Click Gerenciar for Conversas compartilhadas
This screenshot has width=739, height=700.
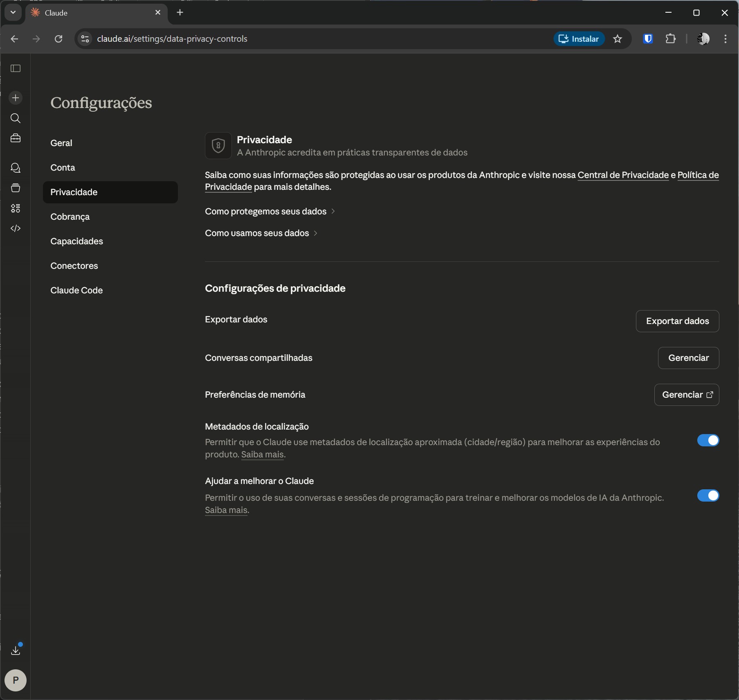[688, 358]
